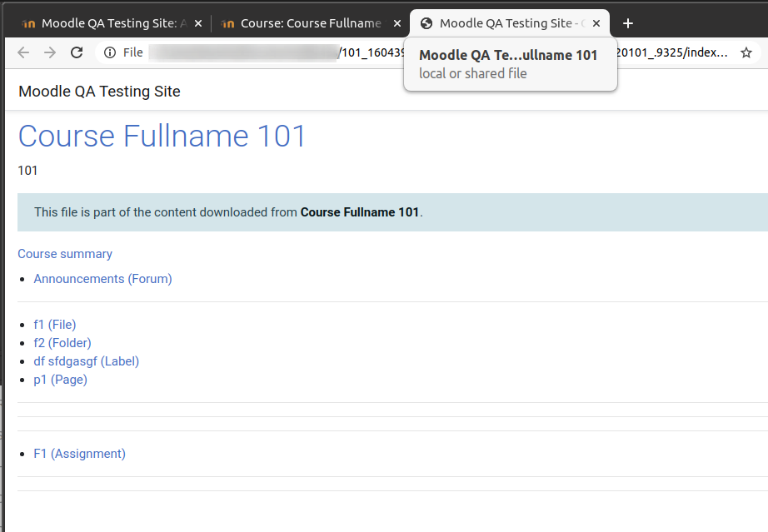The image size is (768, 532).
Task: Open the f1 (File) link
Action: (x=55, y=325)
